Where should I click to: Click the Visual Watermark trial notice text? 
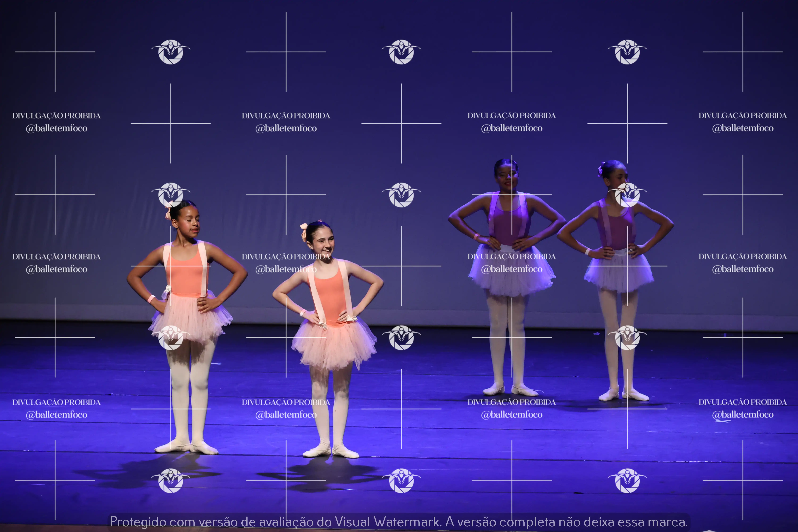399,521
